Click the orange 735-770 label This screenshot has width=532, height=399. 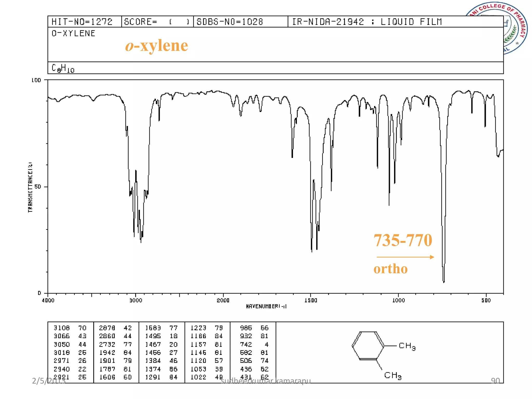[x=403, y=240]
